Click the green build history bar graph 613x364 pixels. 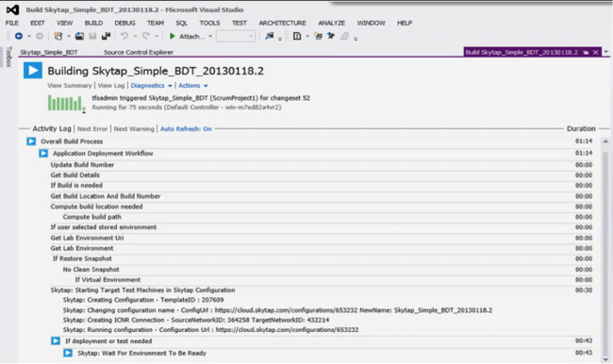(x=65, y=103)
